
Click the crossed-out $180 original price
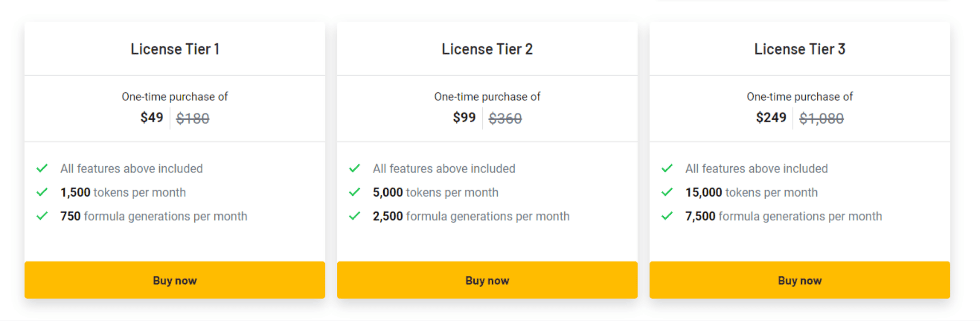point(193,118)
